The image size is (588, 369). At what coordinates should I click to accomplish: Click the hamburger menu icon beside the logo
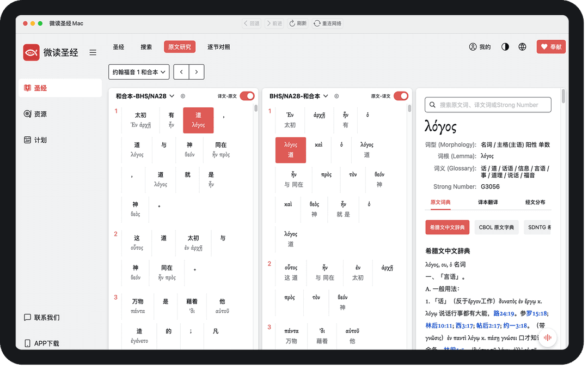pos(93,52)
